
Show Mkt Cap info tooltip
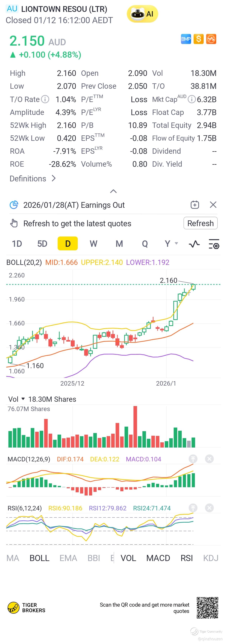pyautogui.click(x=191, y=99)
